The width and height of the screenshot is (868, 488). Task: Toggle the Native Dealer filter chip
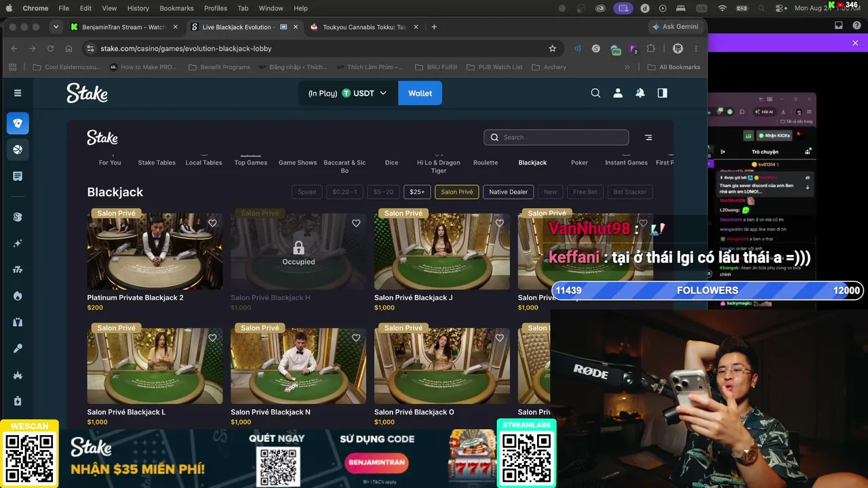pos(508,192)
